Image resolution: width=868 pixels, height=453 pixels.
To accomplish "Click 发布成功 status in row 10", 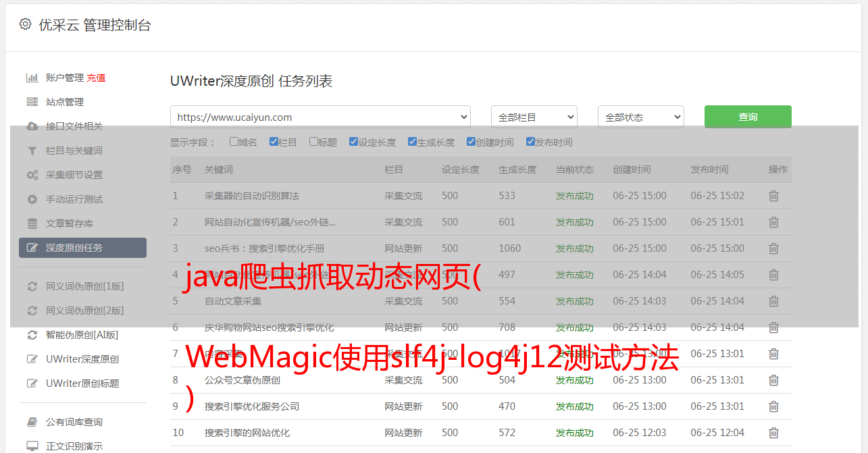I will [575, 433].
